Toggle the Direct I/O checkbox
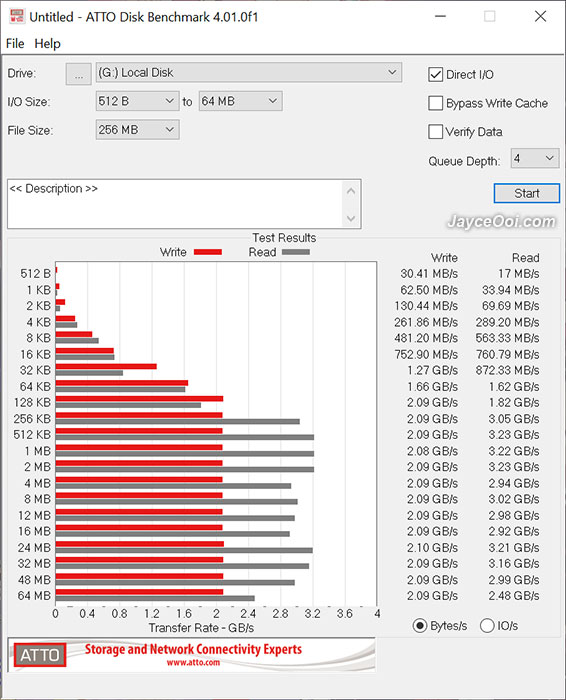 point(436,75)
